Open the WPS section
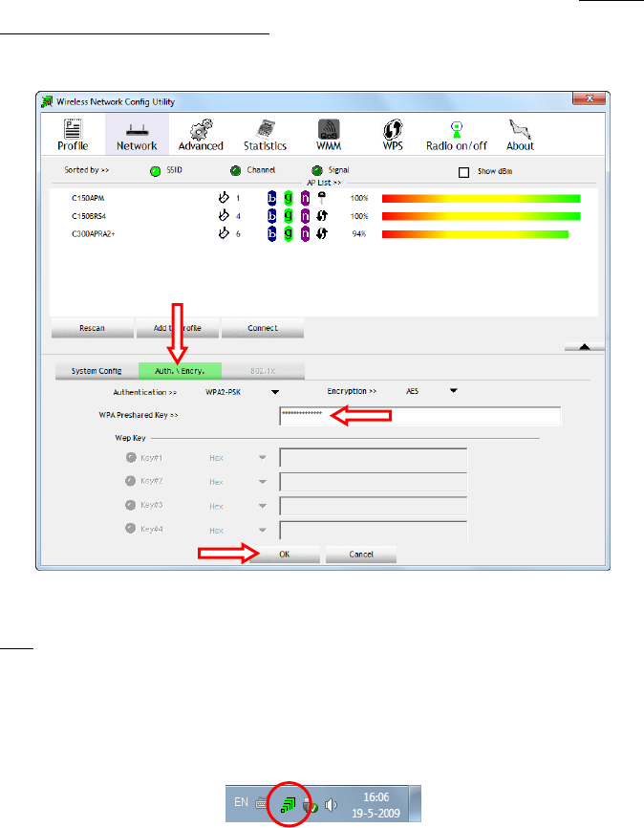This screenshot has height=828, width=644. point(393,135)
